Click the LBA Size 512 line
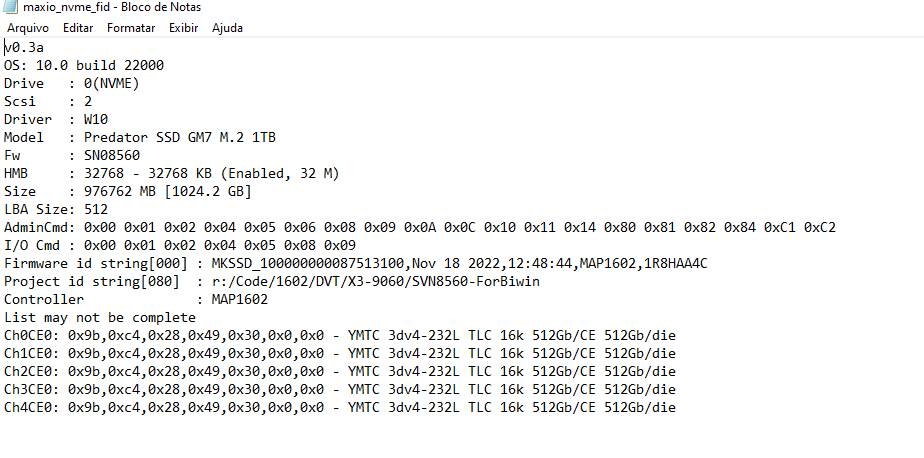Viewport: 924px width, 458px height. (x=56, y=209)
